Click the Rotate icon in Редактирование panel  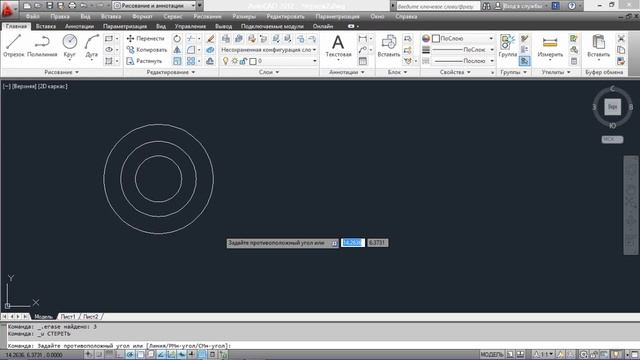point(177,38)
